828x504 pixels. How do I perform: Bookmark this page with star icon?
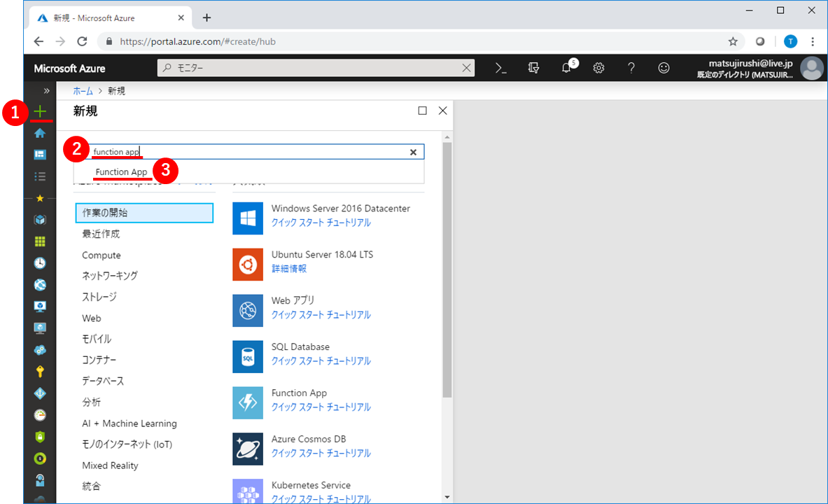click(733, 41)
